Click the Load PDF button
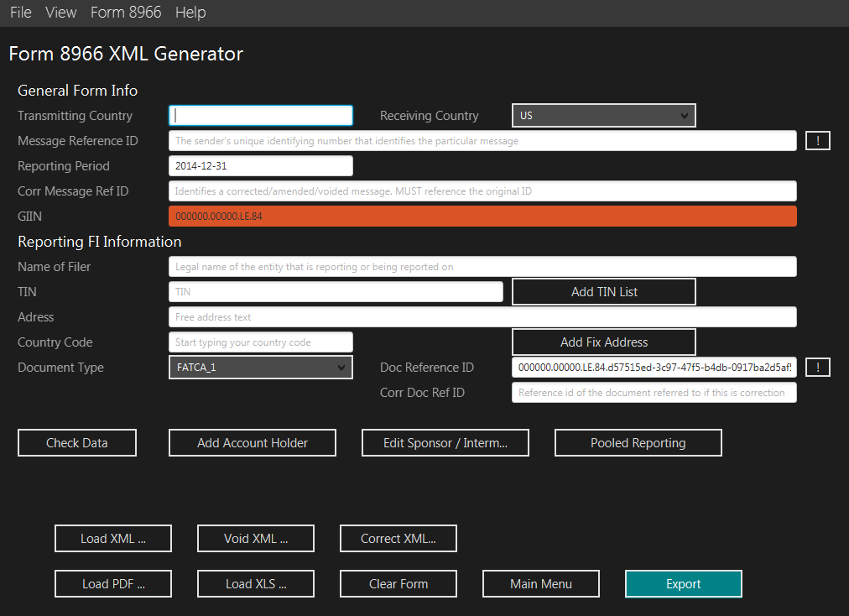The image size is (849, 616). click(x=113, y=584)
